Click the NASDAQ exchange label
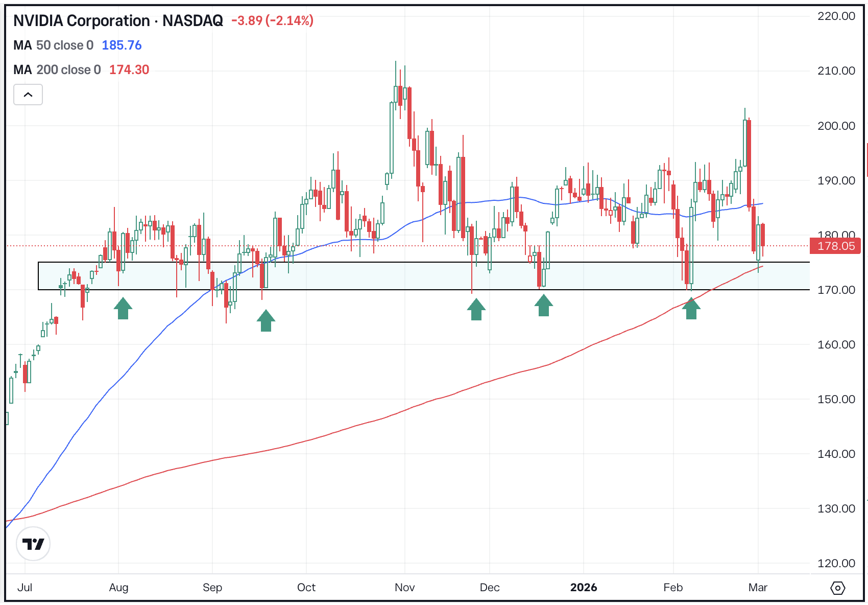868x605 pixels. [193, 21]
